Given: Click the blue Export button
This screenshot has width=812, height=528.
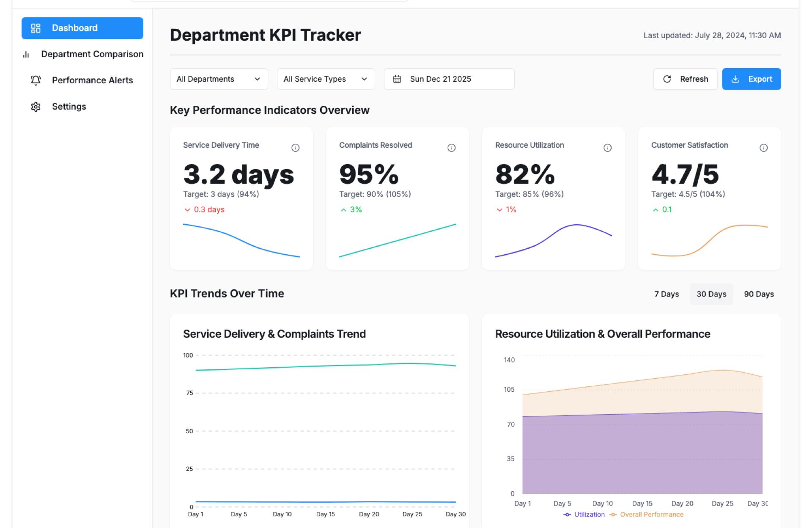Looking at the screenshot, I should pos(751,79).
